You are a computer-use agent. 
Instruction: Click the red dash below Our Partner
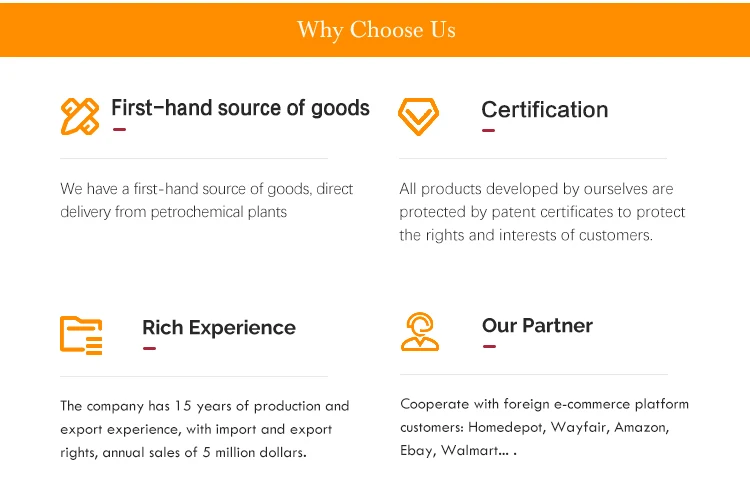489,346
